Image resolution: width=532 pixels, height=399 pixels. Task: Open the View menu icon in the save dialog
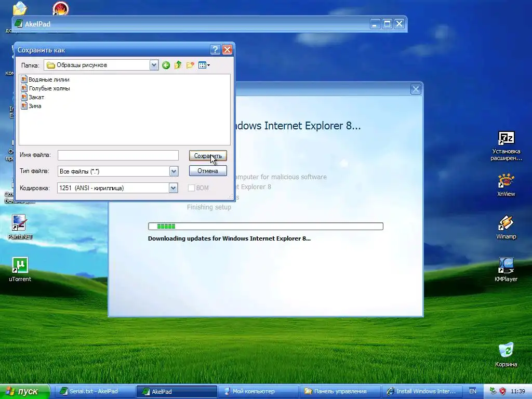204,65
